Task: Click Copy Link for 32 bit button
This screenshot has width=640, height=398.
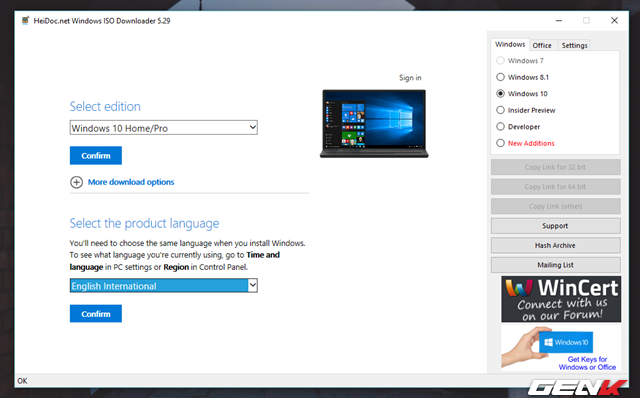Action: coord(556,167)
